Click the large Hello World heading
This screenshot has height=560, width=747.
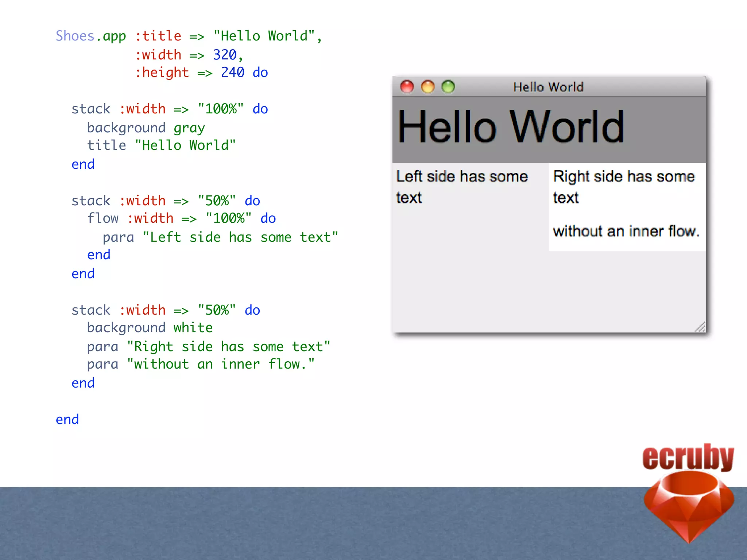click(x=511, y=127)
